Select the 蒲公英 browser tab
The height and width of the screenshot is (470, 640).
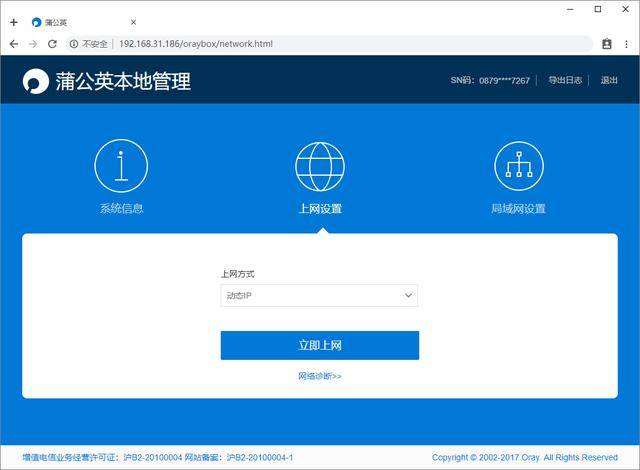click(x=84, y=22)
